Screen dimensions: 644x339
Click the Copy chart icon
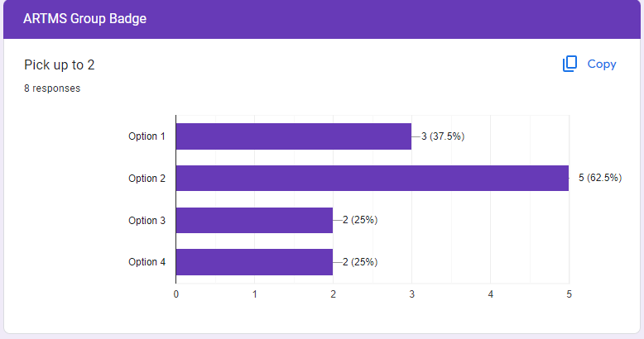(x=570, y=64)
